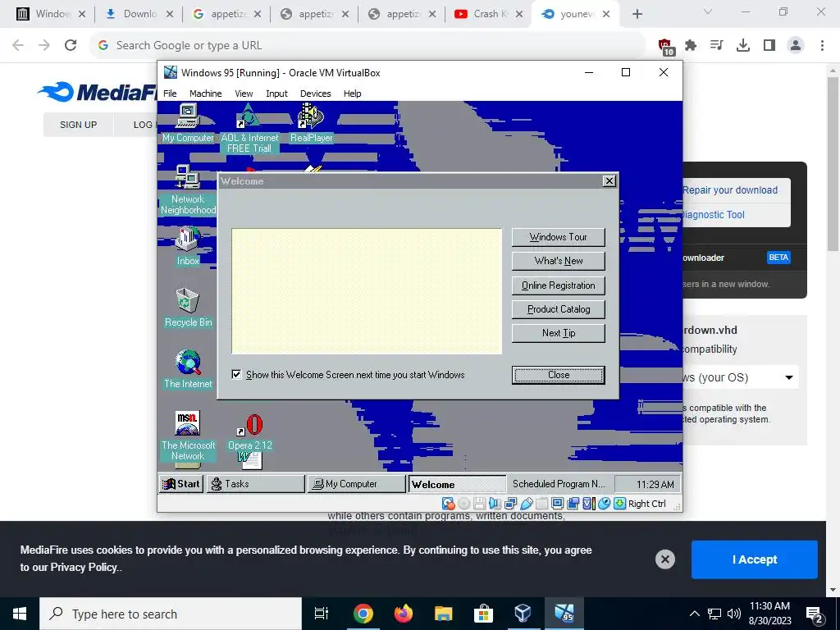Click VirtualBox floppy disk status icon
Screen dimensions: 840x630
click(479, 504)
